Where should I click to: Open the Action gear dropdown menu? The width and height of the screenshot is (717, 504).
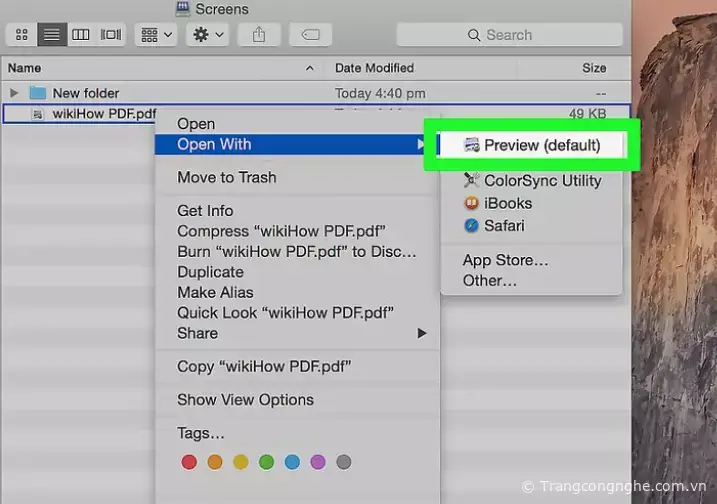(x=208, y=34)
